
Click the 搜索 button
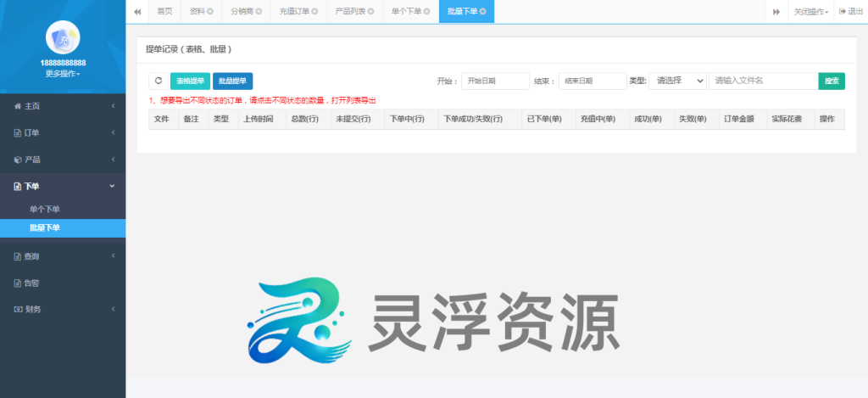point(832,81)
